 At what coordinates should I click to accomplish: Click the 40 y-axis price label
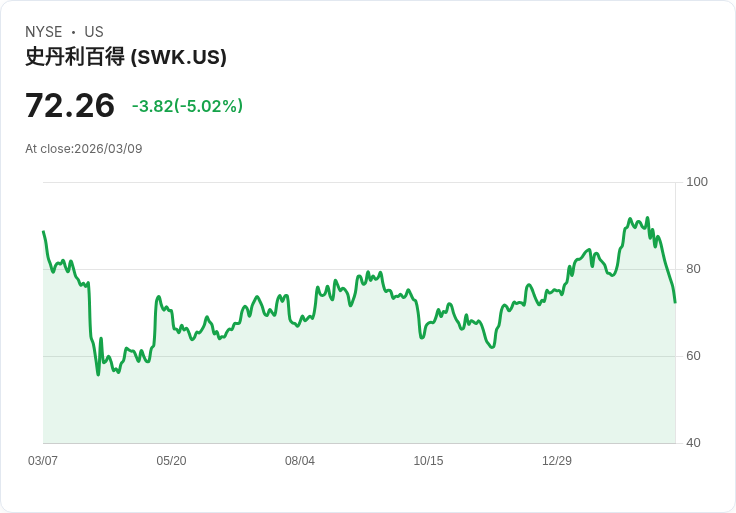(x=693, y=443)
